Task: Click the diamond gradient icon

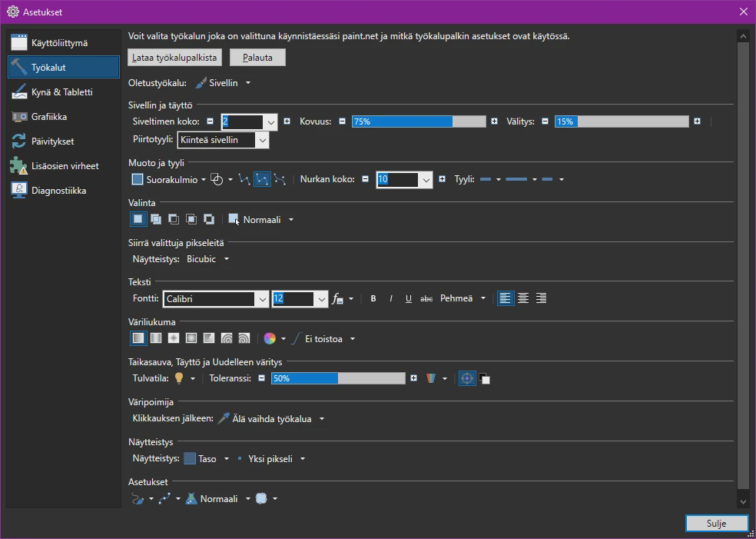Action: tap(174, 338)
